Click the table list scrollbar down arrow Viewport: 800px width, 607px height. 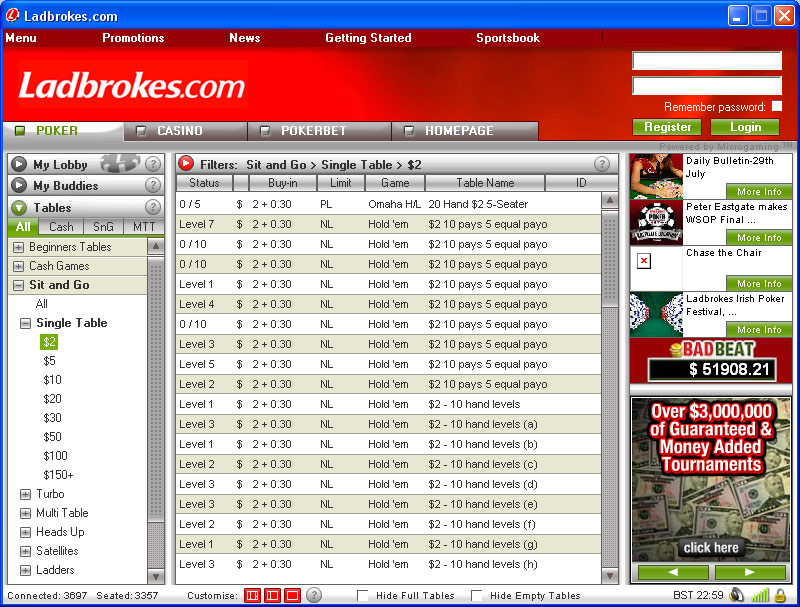click(610, 576)
